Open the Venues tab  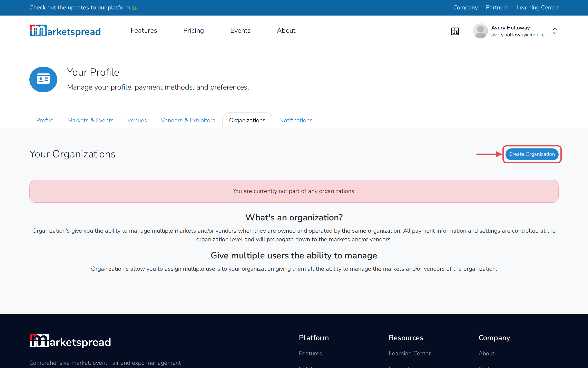click(137, 120)
